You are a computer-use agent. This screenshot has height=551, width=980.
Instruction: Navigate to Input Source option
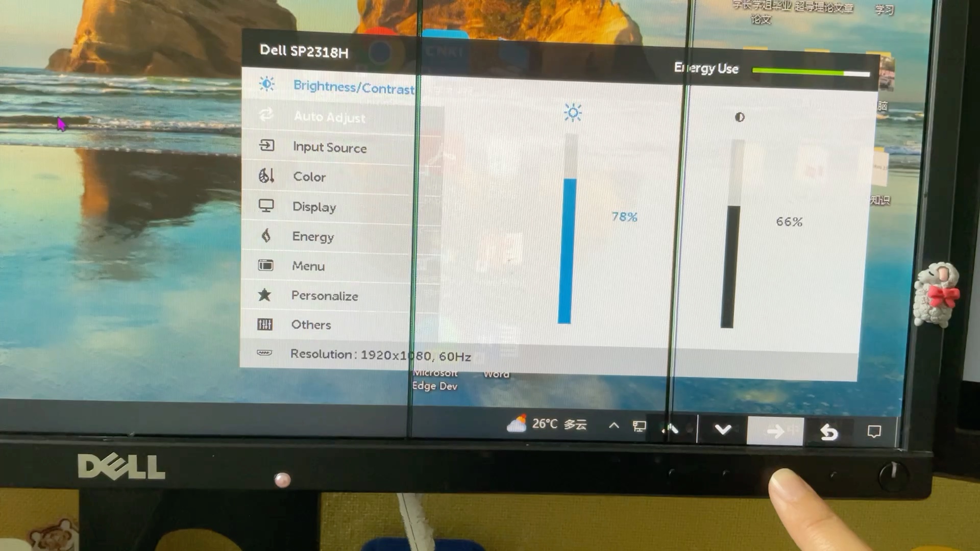point(329,146)
